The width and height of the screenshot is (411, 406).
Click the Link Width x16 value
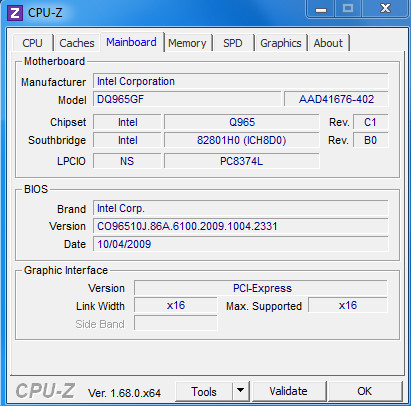(x=176, y=305)
